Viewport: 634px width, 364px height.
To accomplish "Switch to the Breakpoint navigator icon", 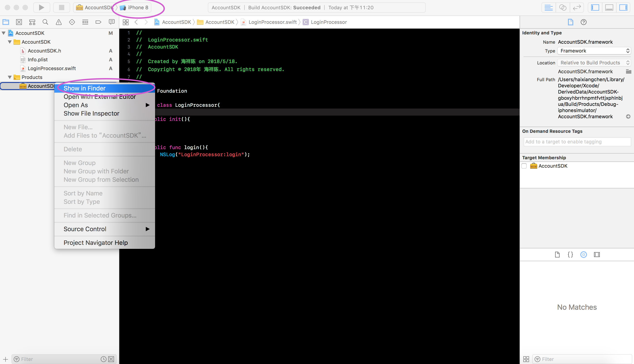I will [98, 22].
